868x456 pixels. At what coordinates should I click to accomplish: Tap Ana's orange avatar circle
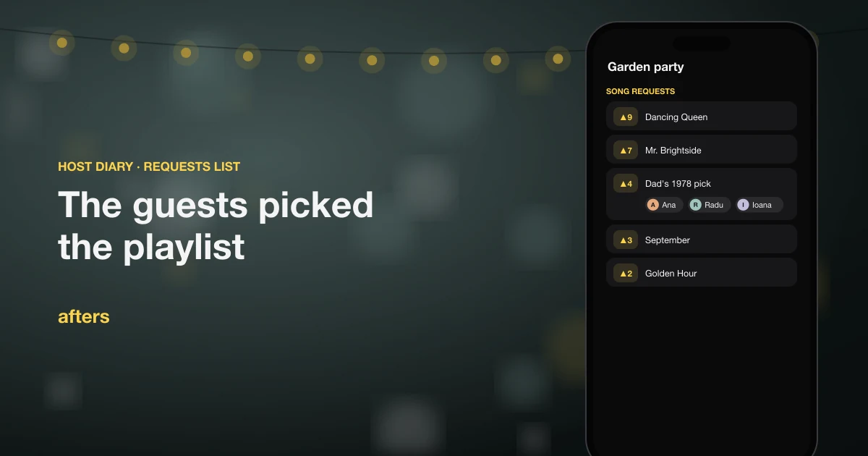click(653, 205)
